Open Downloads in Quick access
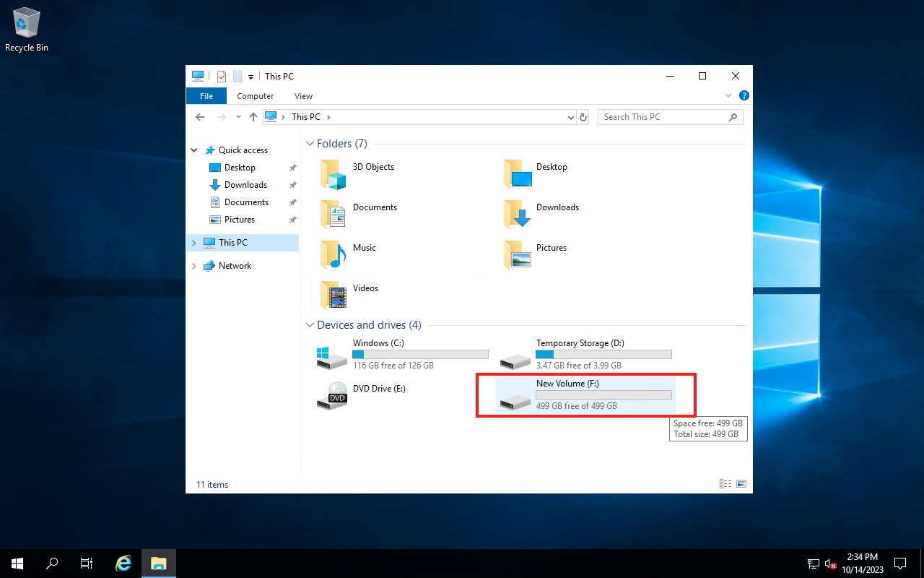The width and height of the screenshot is (924, 578). click(245, 185)
